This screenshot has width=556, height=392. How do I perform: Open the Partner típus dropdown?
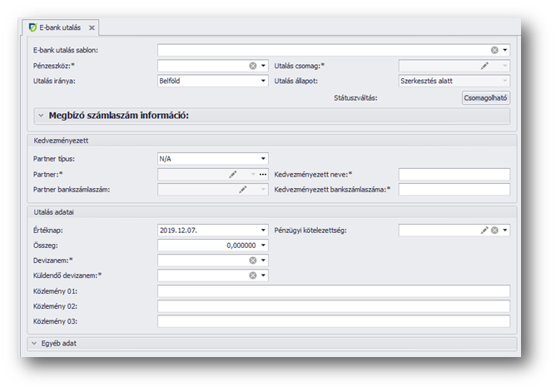[263, 158]
